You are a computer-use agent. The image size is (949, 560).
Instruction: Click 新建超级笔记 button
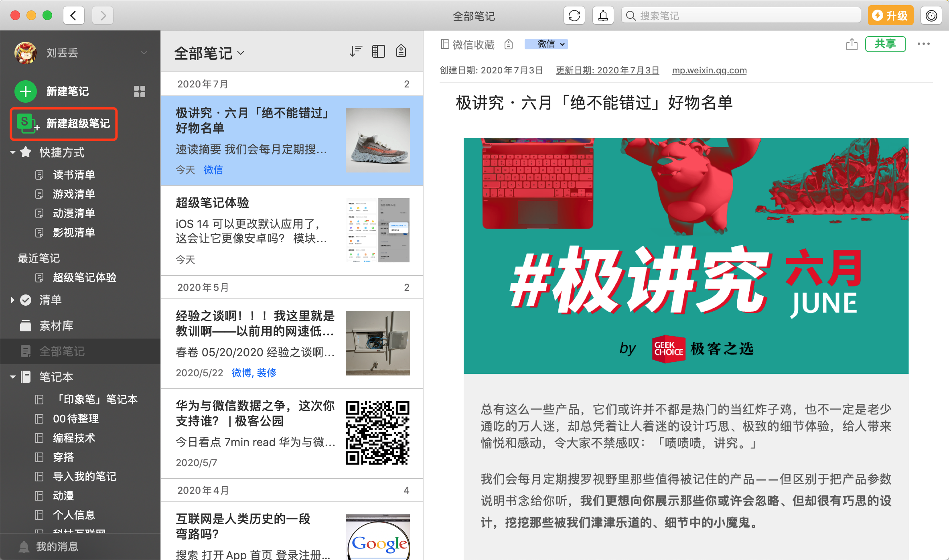[x=64, y=124]
